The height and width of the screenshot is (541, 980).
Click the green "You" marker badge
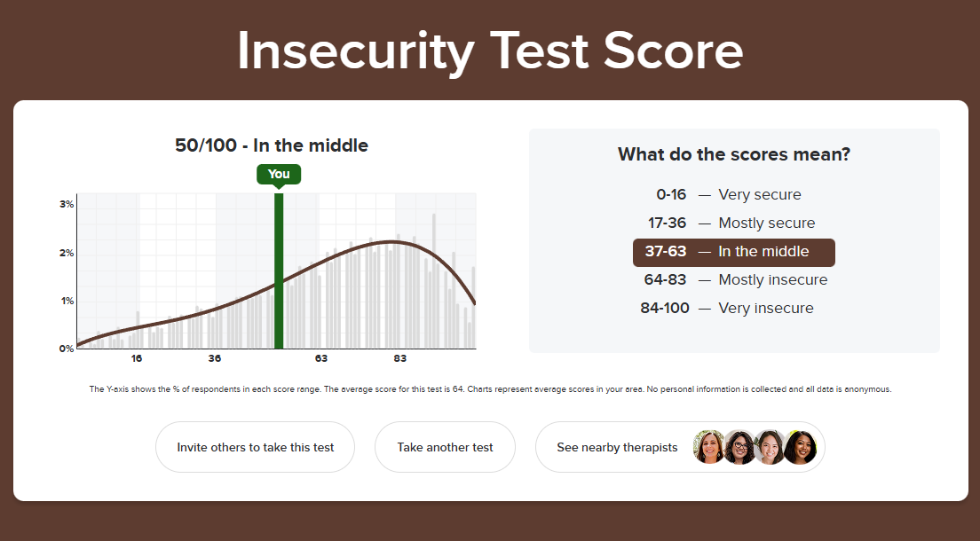coord(279,174)
